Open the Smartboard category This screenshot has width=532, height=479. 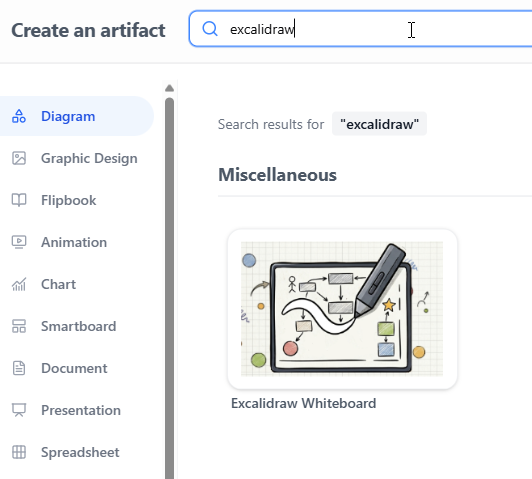tap(77, 326)
